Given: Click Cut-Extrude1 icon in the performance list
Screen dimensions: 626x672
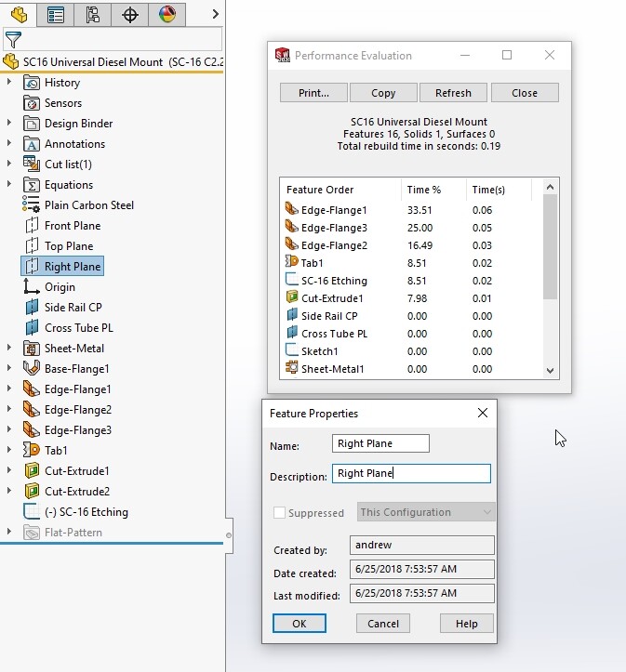Looking at the screenshot, I should [x=291, y=296].
